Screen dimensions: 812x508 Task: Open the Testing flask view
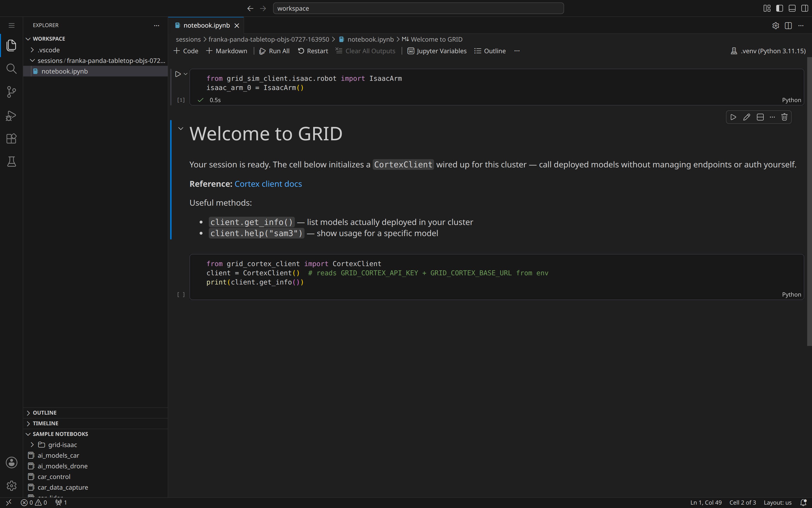pos(11,162)
